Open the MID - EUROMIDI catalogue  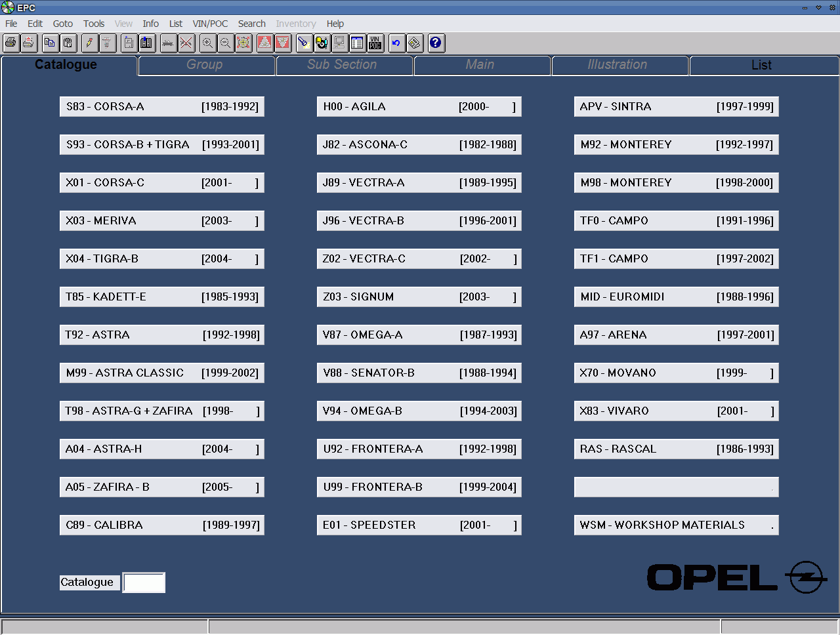(x=677, y=297)
